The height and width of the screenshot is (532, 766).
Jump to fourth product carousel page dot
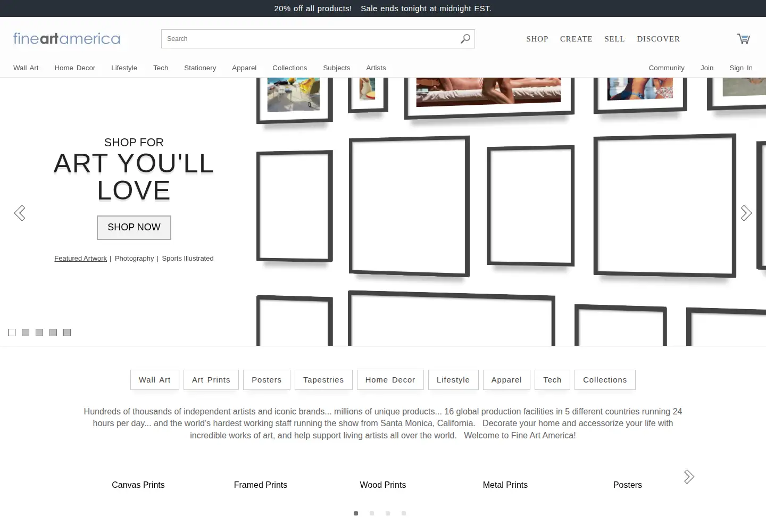tap(404, 513)
